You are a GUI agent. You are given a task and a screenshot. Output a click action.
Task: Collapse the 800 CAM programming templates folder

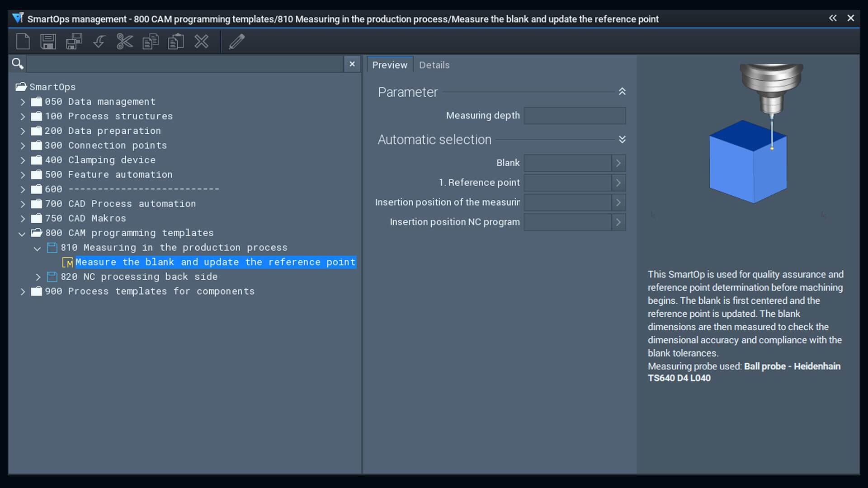tap(22, 234)
